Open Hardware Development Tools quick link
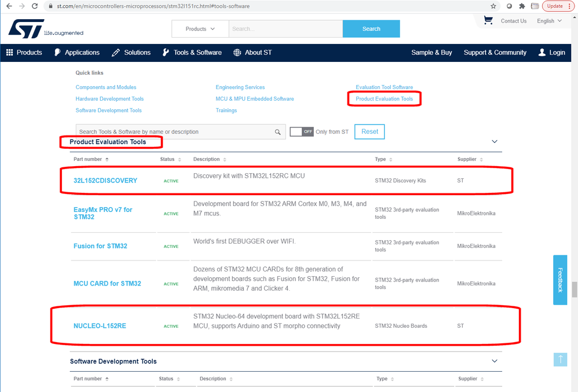 [x=109, y=99]
